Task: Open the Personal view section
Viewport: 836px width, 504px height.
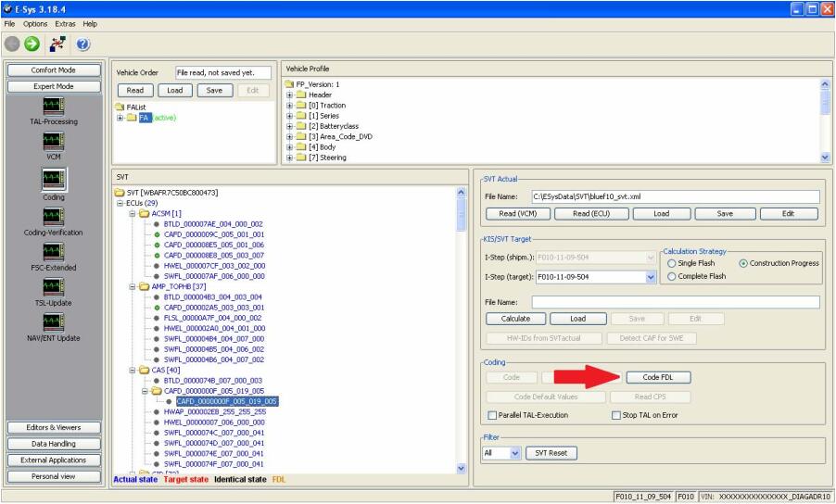Action: point(54,476)
